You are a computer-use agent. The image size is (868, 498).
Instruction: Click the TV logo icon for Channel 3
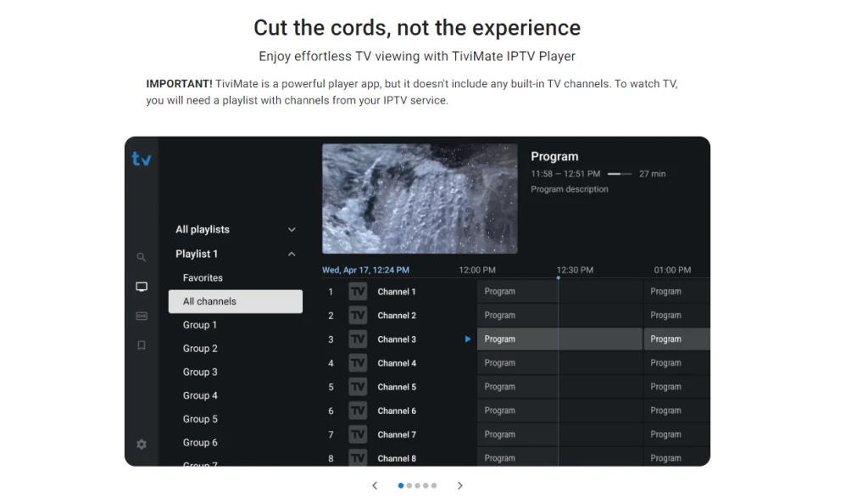(x=358, y=339)
